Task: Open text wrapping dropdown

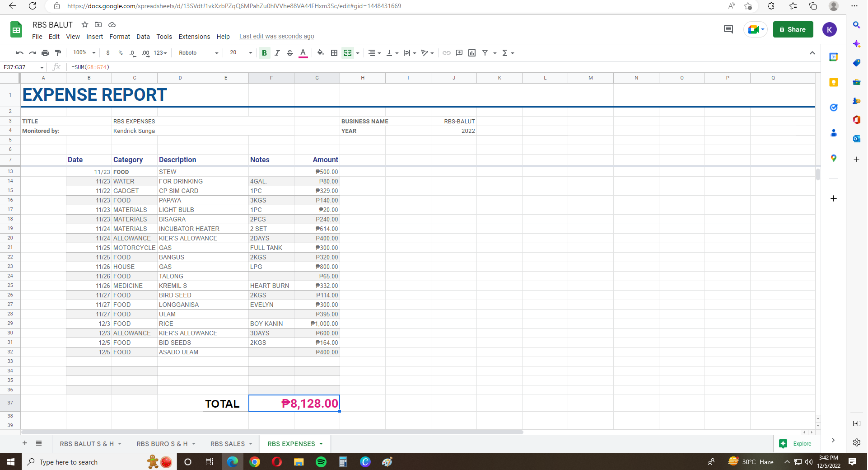Action: click(x=410, y=53)
